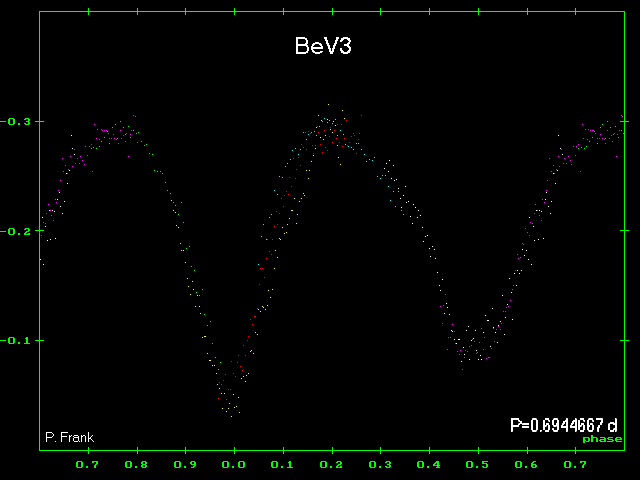This screenshot has height=480, width=640.
Task: Select the -0.2 y-axis tick label
Action: [x=17, y=230]
